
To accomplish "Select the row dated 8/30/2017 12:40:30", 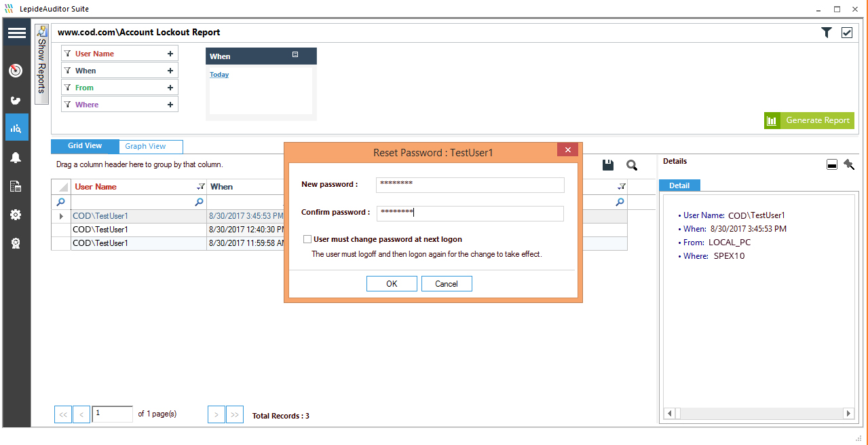I will point(339,230).
